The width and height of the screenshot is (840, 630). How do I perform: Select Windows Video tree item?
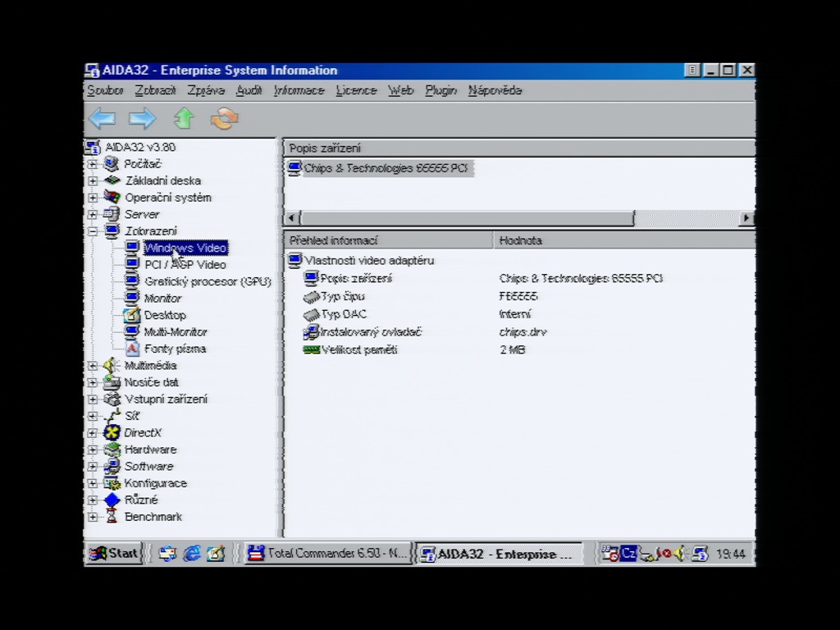click(185, 248)
